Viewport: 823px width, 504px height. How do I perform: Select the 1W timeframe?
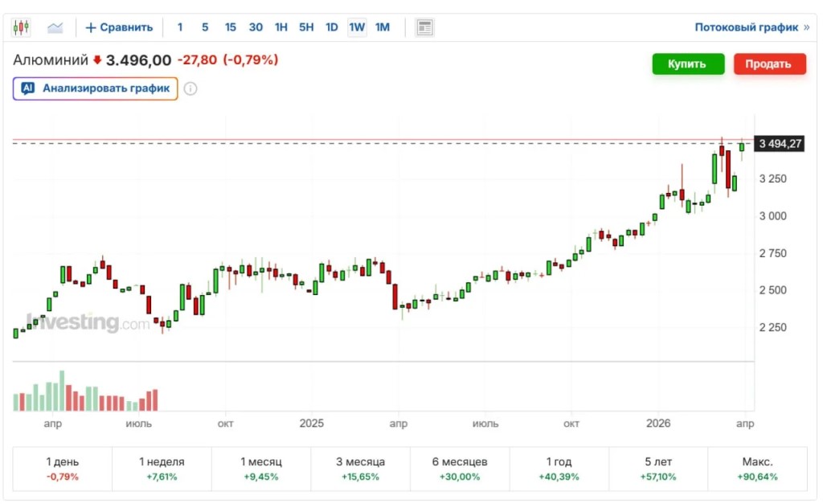pos(357,27)
